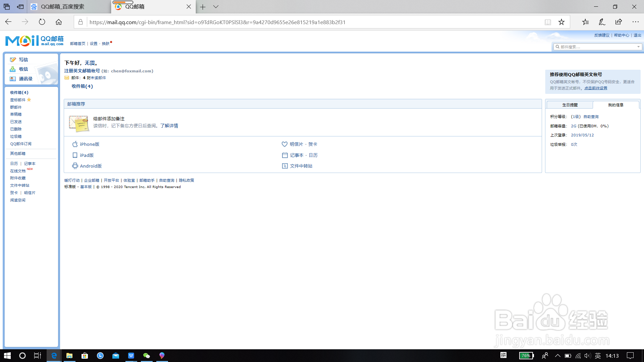Viewport: 644px width, 362px height.
Task: Click the Android版 robot icon
Action: tap(75, 166)
